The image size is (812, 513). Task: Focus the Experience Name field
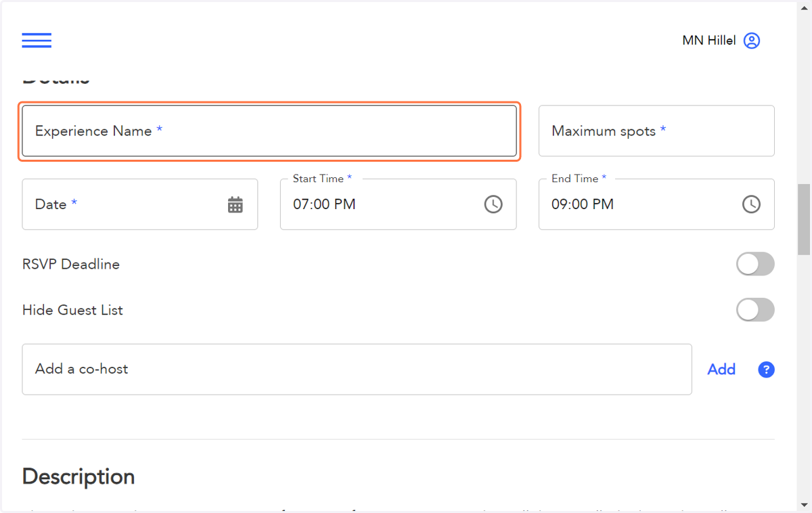pyautogui.click(x=269, y=131)
